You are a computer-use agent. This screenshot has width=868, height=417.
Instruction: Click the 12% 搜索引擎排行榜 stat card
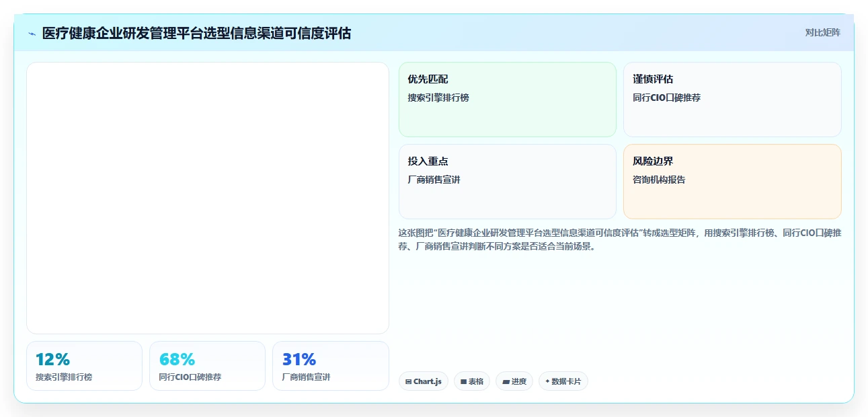(x=84, y=366)
